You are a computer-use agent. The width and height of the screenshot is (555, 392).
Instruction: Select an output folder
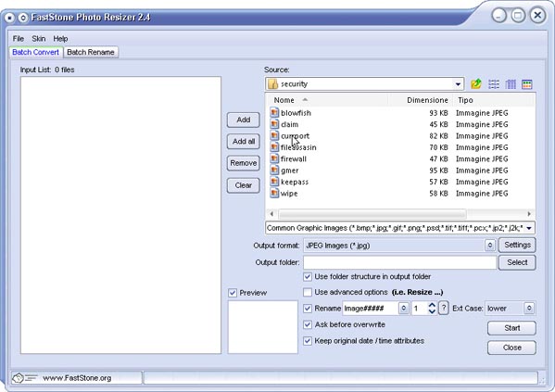pyautogui.click(x=517, y=262)
